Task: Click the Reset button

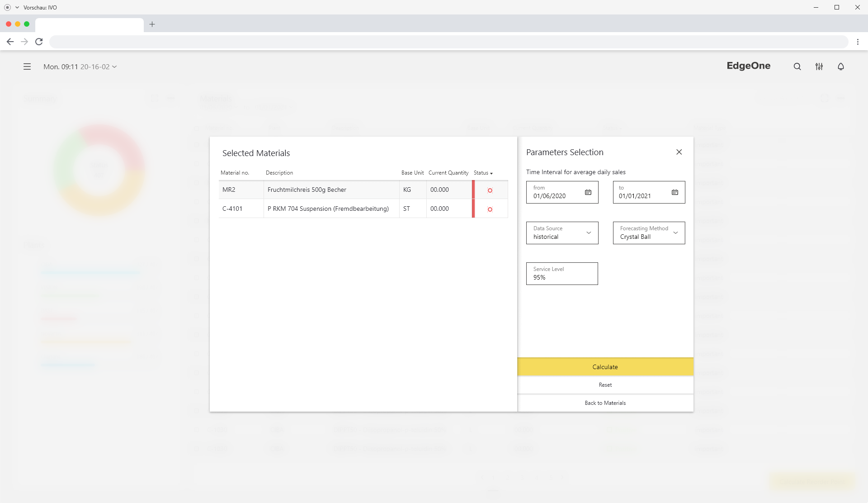Action: pyautogui.click(x=605, y=385)
